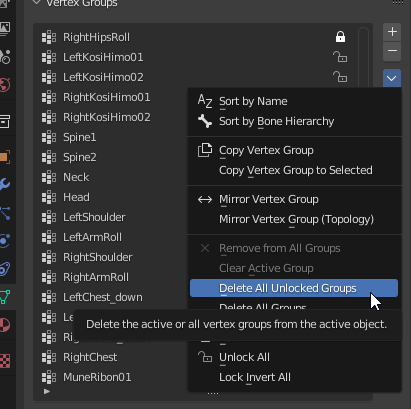
Task: Open the orange Object properties tab
Action: coord(5,157)
